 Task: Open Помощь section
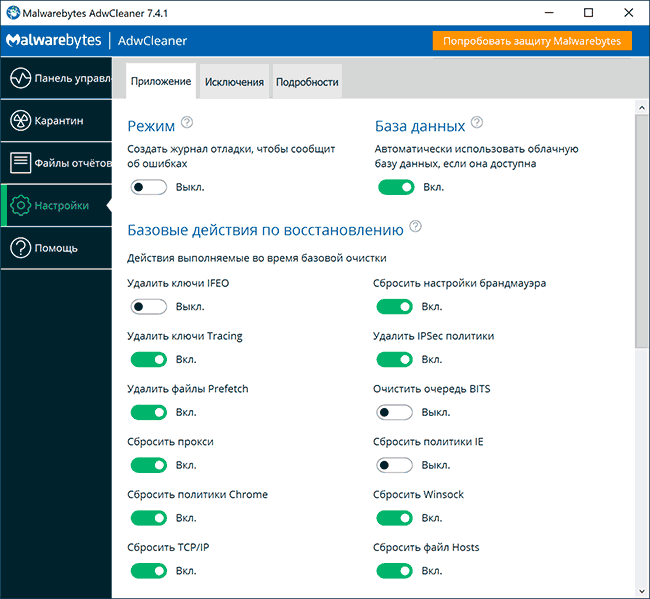click(x=56, y=248)
